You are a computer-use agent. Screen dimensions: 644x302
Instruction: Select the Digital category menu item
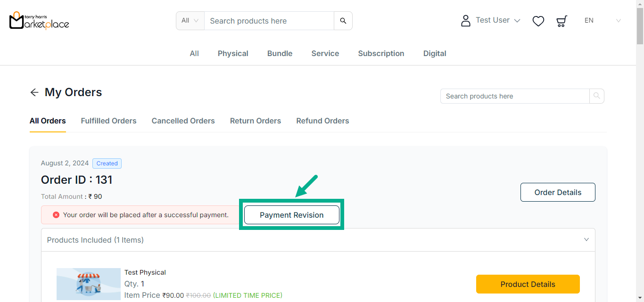click(x=434, y=54)
